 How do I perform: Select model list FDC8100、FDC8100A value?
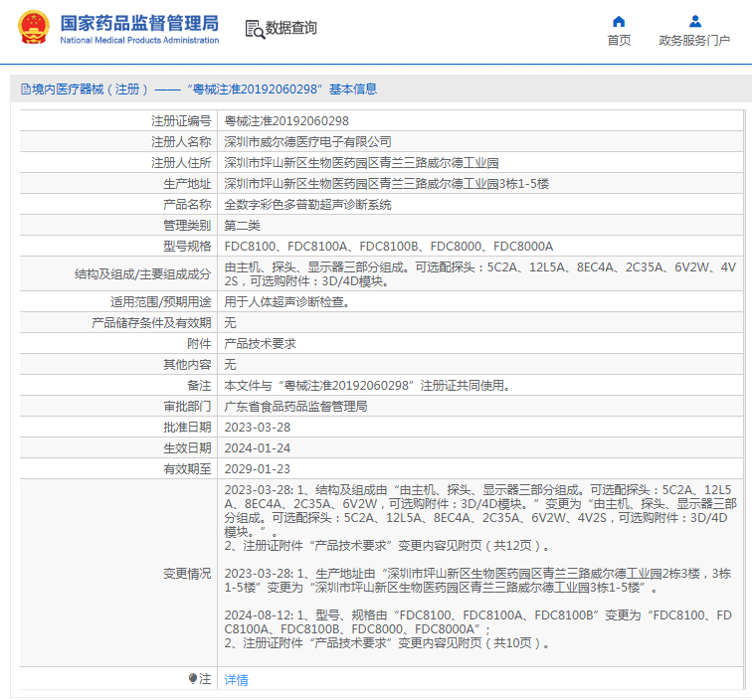[x=389, y=247]
